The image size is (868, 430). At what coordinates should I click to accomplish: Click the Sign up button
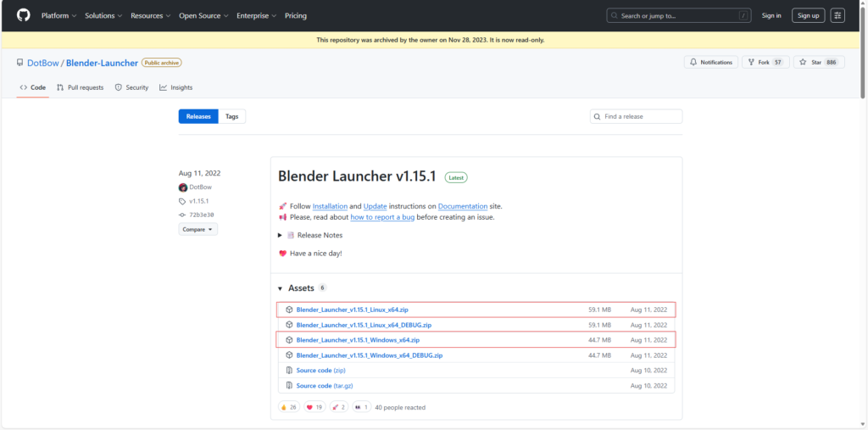pyautogui.click(x=808, y=15)
